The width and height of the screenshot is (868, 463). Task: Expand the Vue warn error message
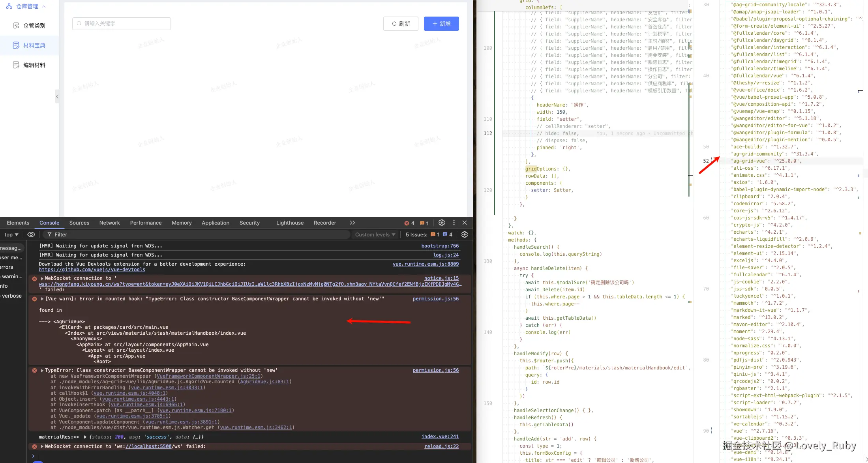(42, 299)
